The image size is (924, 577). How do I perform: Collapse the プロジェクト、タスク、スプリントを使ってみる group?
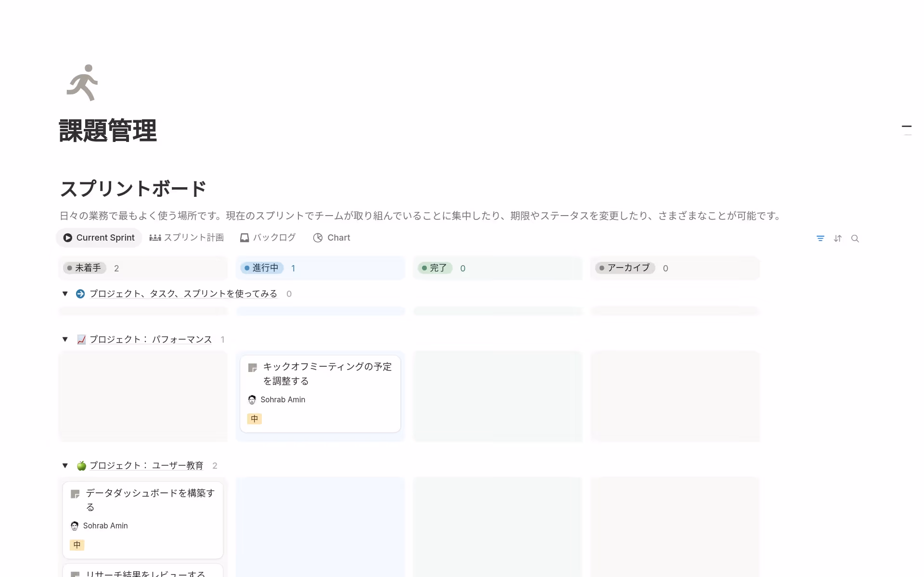pos(65,294)
